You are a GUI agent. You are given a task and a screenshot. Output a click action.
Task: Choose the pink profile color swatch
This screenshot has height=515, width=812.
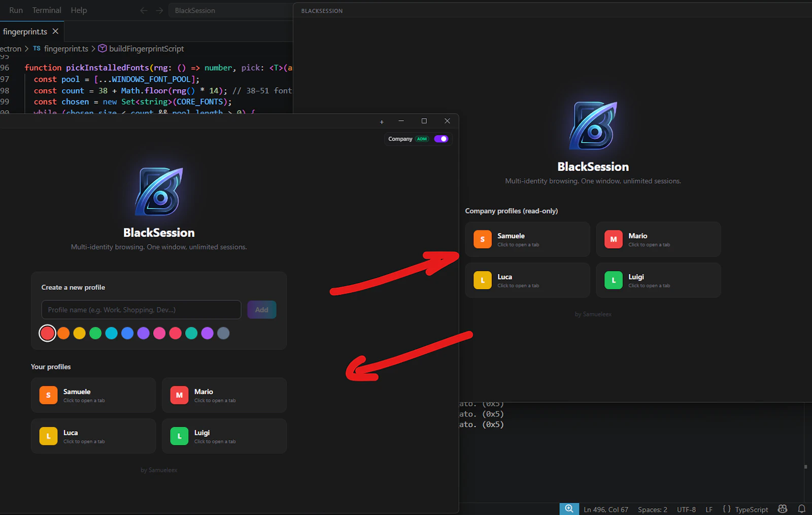pos(159,333)
